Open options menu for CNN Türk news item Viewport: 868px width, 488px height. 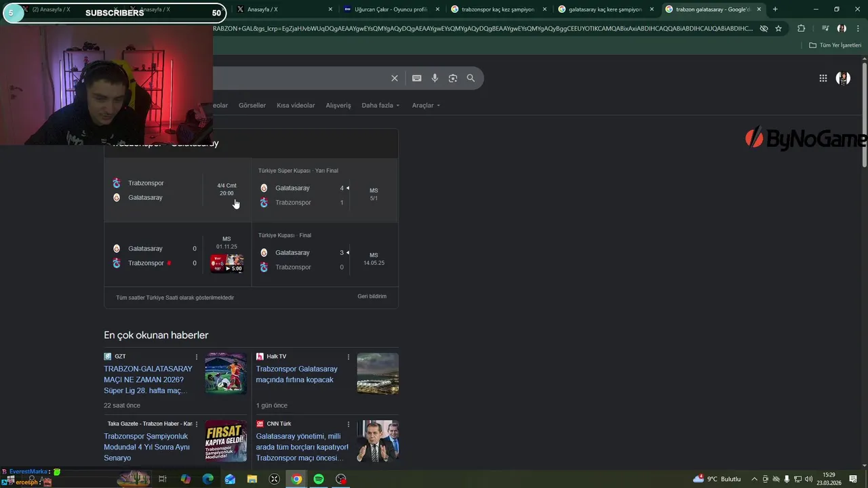click(x=349, y=424)
